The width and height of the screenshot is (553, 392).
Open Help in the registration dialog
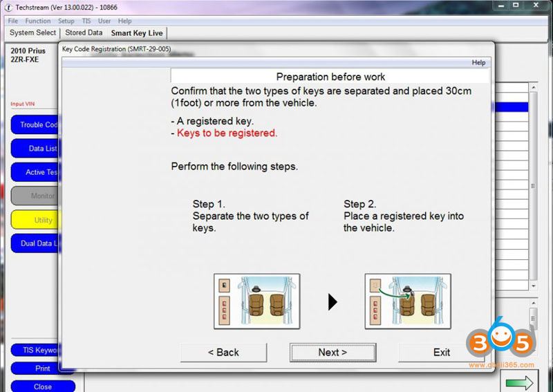tap(478, 62)
